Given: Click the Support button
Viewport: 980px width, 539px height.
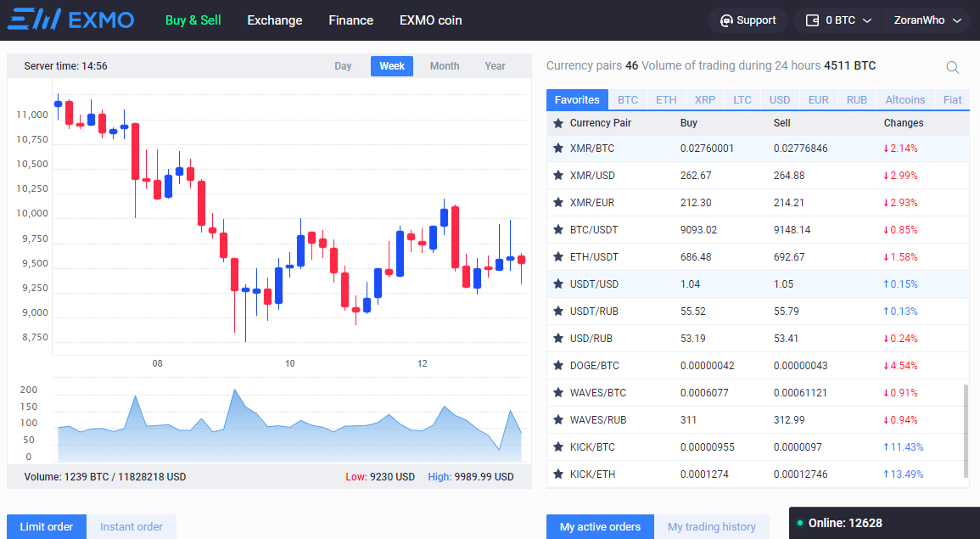Looking at the screenshot, I should (x=748, y=20).
